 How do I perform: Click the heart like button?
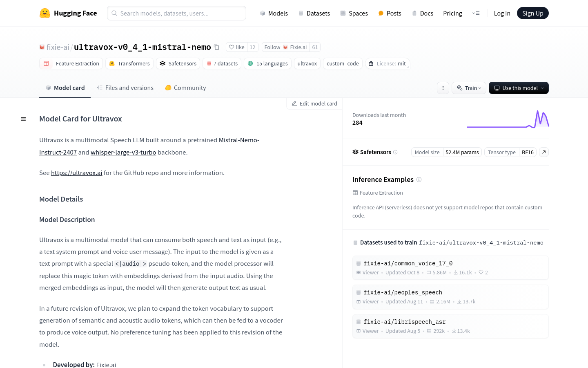[237, 47]
